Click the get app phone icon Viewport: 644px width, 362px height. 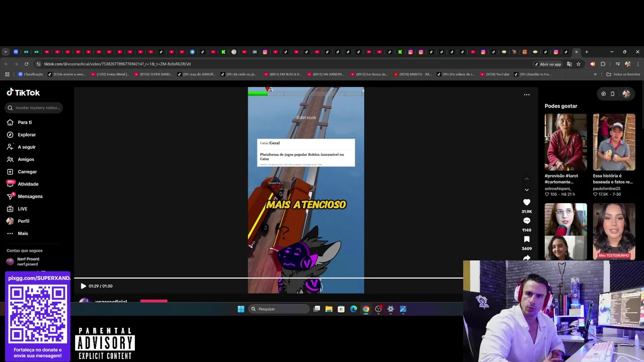tap(612, 94)
